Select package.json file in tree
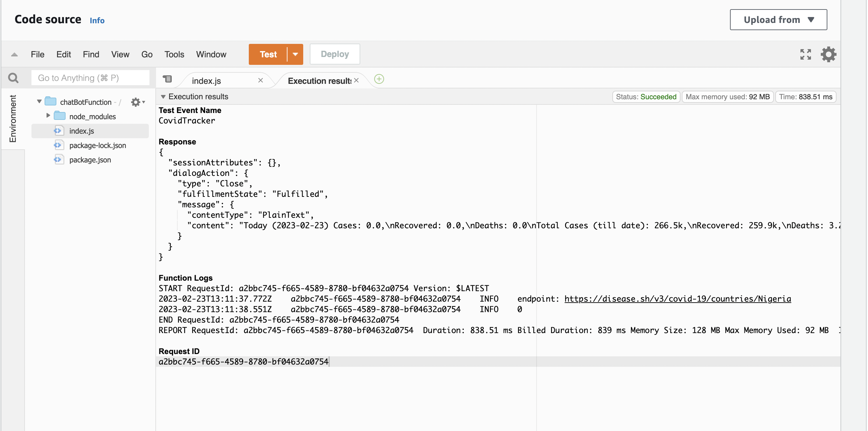Image resolution: width=868 pixels, height=431 pixels. pos(90,159)
